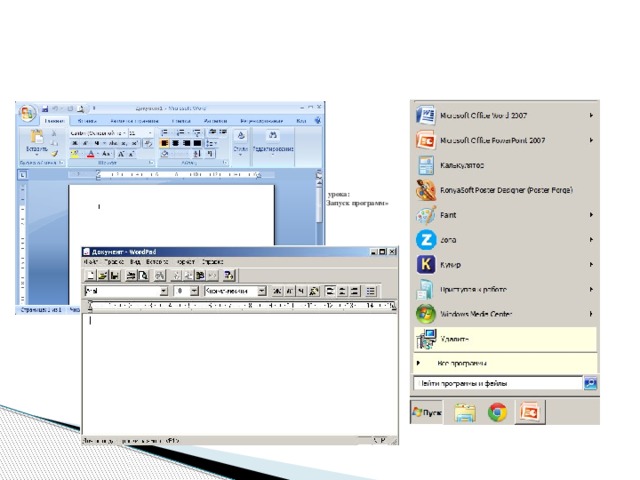Open print preview in Word's quick access toolbar

(81, 109)
